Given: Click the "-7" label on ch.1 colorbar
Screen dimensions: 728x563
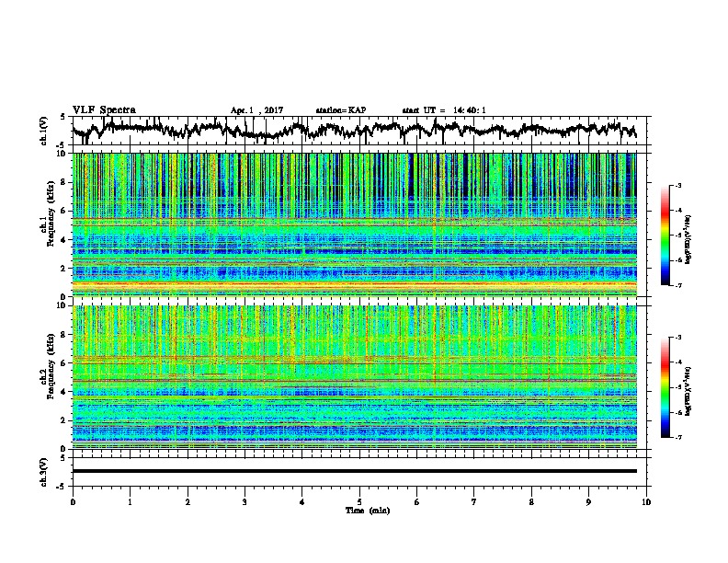Looking at the screenshot, I should pos(677,285).
